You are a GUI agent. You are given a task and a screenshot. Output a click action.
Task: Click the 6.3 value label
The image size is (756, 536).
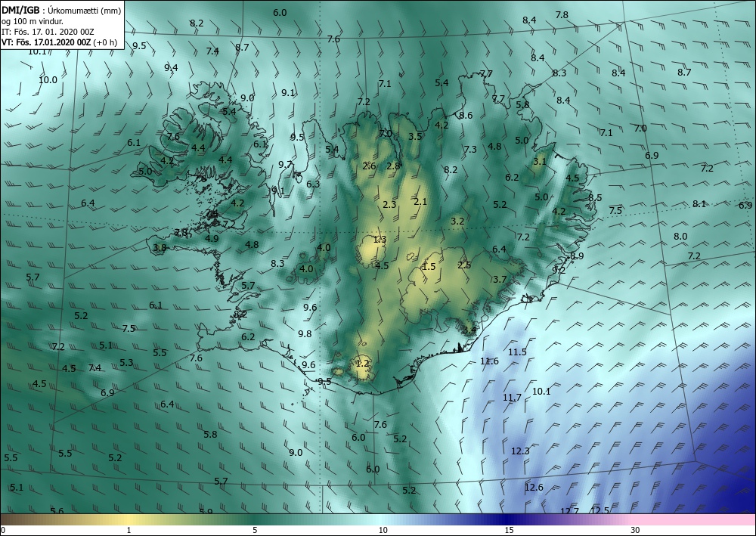(x=313, y=184)
